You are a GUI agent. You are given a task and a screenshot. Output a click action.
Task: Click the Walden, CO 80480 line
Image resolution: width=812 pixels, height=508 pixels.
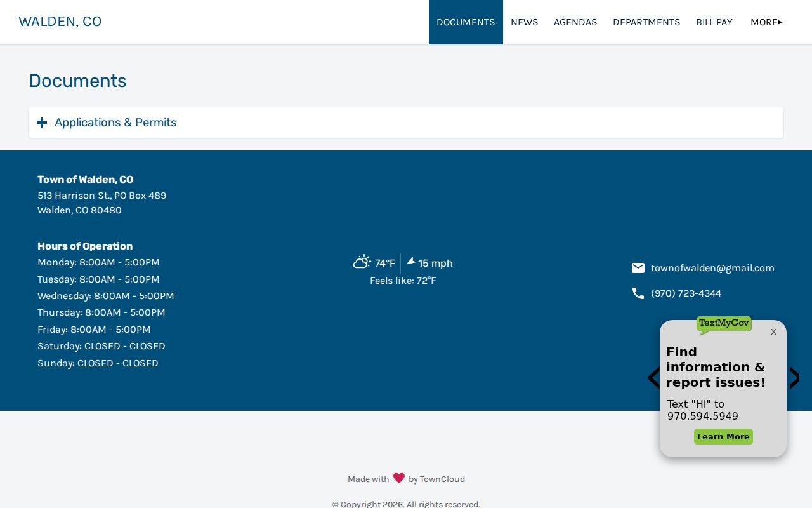point(79,210)
